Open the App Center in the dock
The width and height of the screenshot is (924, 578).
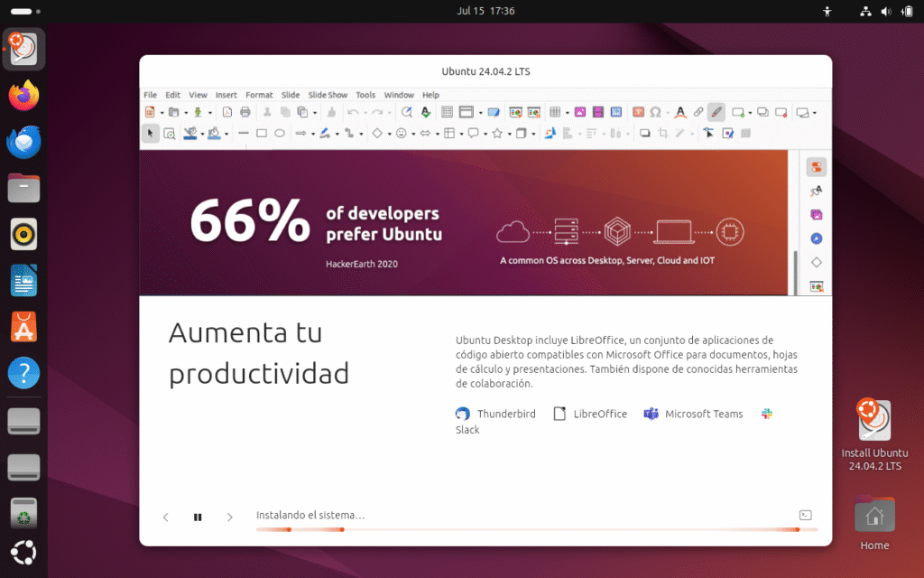[23, 327]
